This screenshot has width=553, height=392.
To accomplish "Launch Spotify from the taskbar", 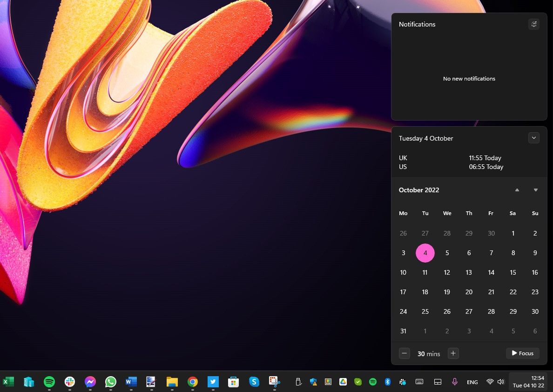I will (x=49, y=381).
